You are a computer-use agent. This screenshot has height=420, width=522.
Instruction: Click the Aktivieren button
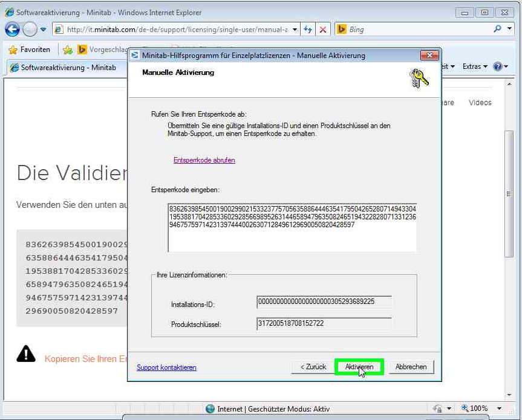click(359, 367)
